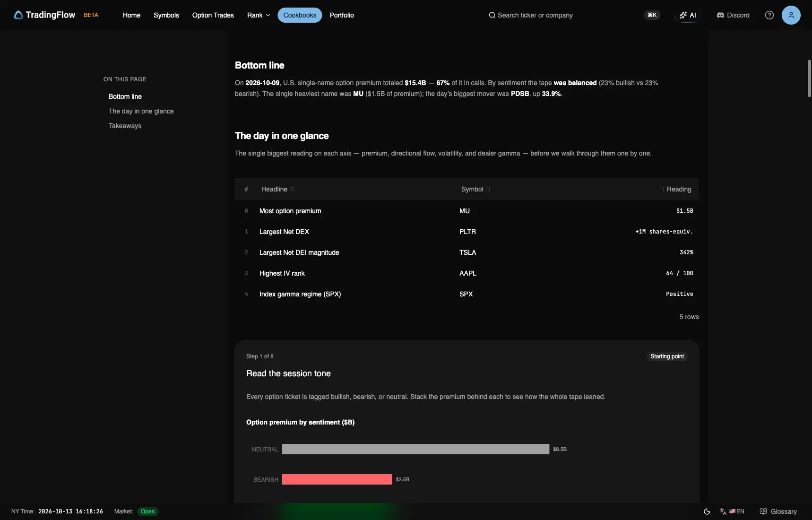Image resolution: width=812 pixels, height=520 pixels.
Task: Click the page vertical scrollbar
Action: point(809,78)
